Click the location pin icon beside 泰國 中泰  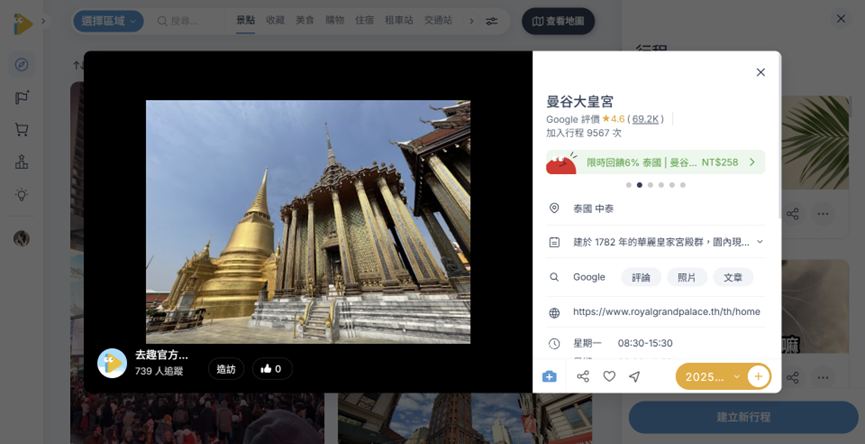554,208
